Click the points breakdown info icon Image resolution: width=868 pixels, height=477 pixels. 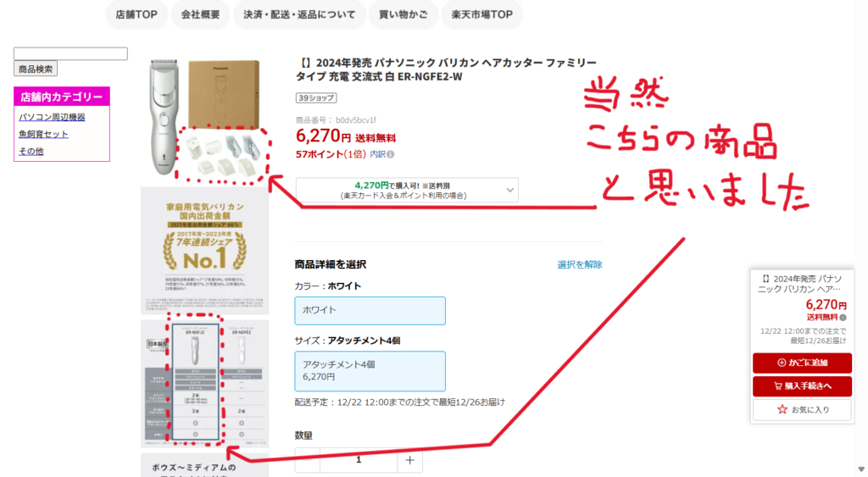tap(390, 154)
